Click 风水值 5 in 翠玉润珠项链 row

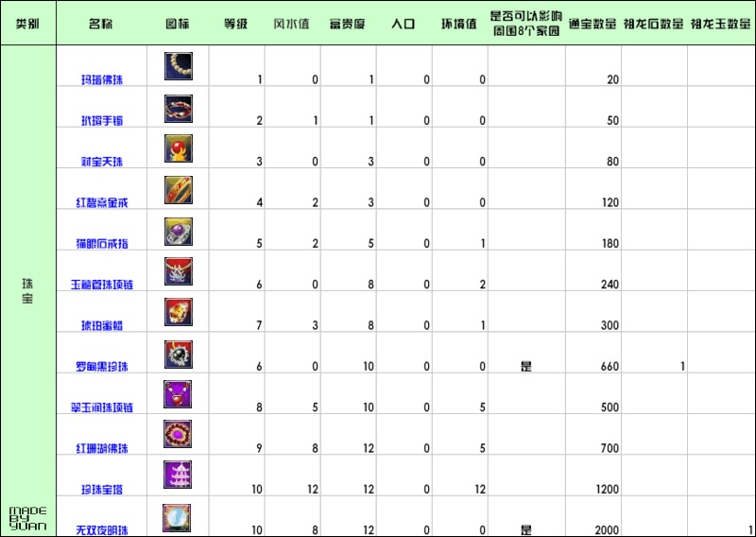tap(315, 407)
